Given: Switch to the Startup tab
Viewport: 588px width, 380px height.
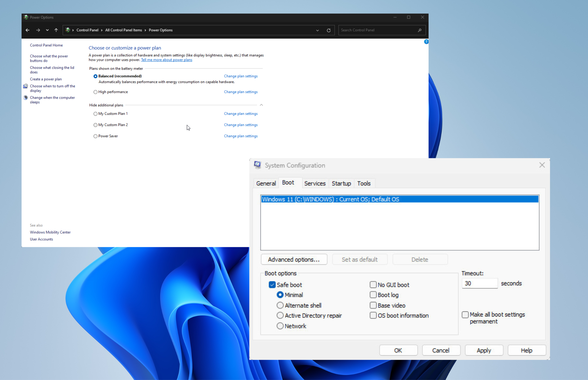Looking at the screenshot, I should point(341,183).
